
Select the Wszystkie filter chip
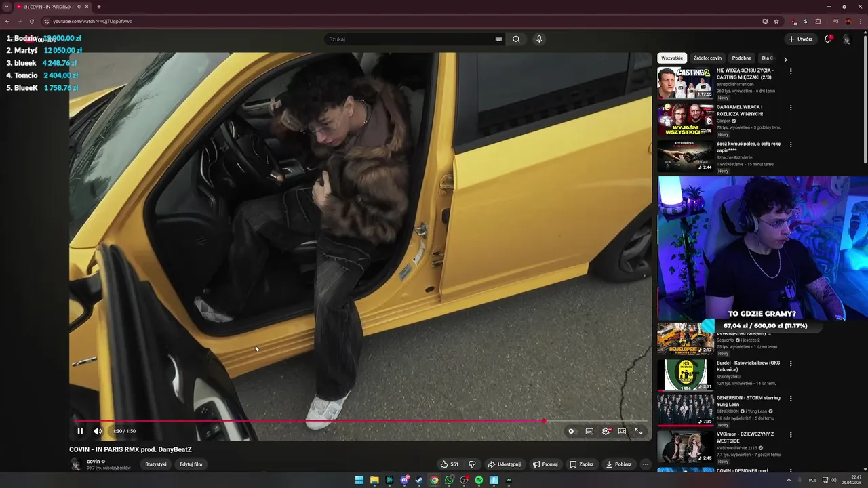[x=672, y=58]
